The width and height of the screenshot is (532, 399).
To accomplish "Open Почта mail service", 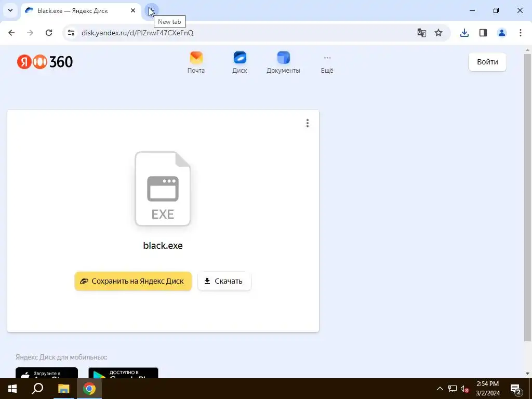I will 196,62.
